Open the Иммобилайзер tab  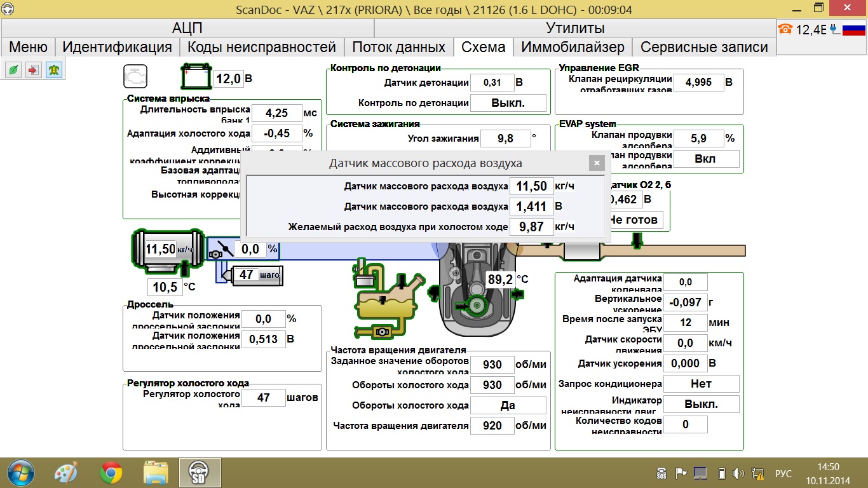point(573,47)
